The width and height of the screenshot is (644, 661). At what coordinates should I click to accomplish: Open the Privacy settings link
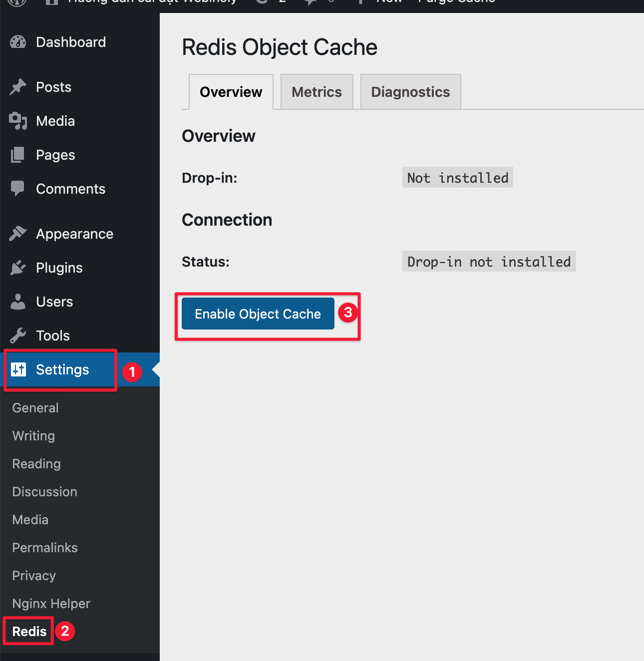[x=34, y=576]
